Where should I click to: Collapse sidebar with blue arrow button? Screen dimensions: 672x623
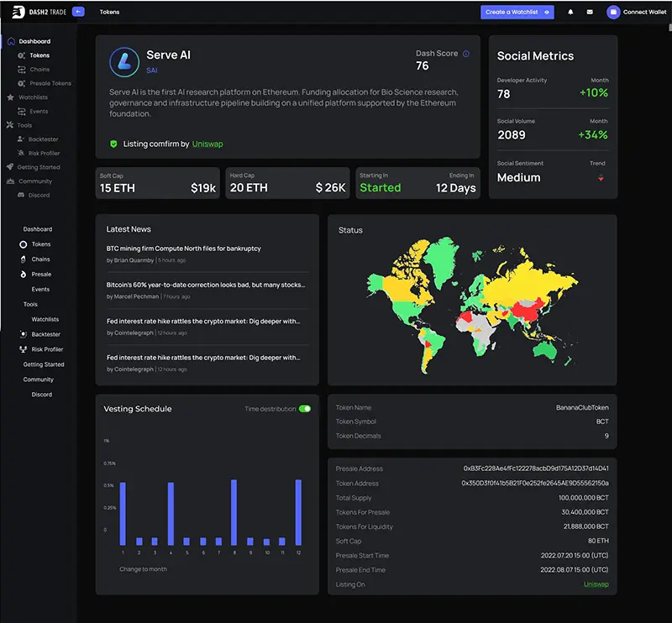pyautogui.click(x=78, y=12)
